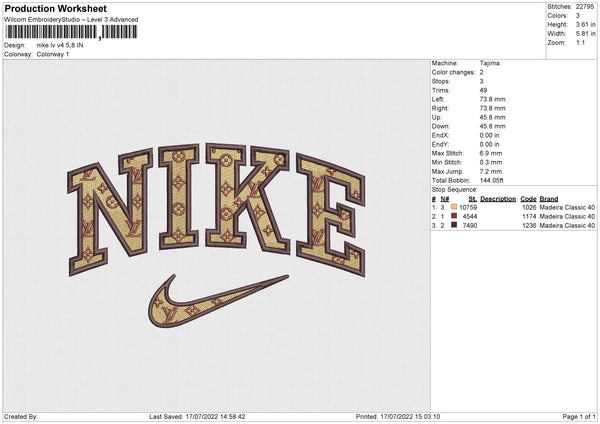Click the "Down:" label

pos(441,126)
